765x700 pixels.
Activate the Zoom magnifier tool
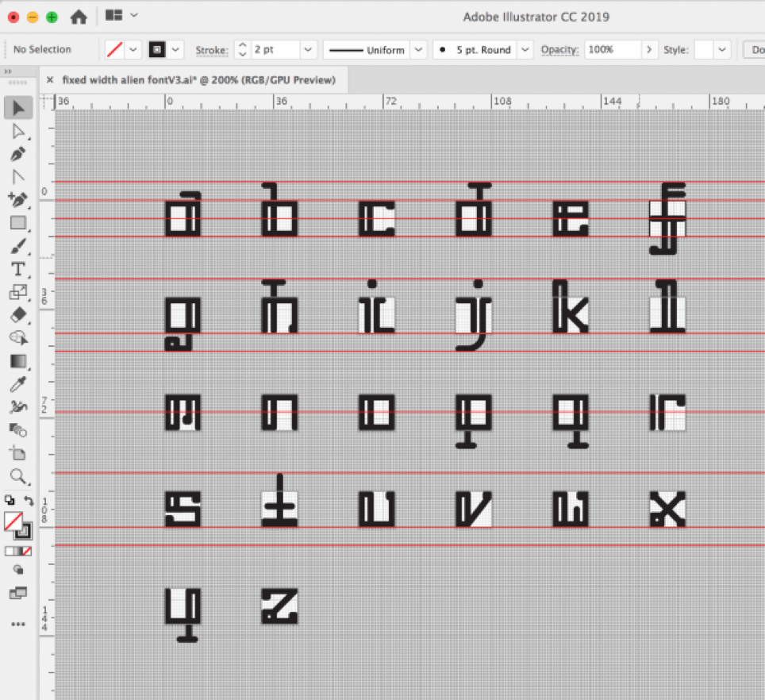tap(18, 477)
